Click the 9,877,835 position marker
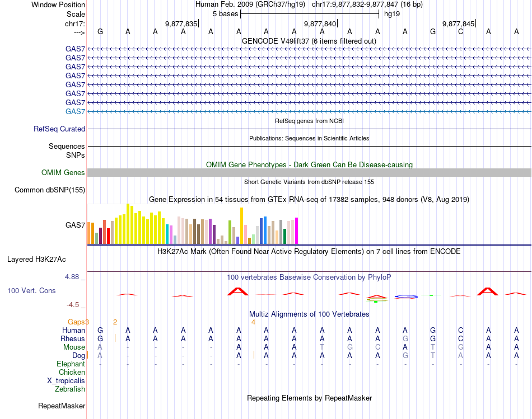 (181, 23)
